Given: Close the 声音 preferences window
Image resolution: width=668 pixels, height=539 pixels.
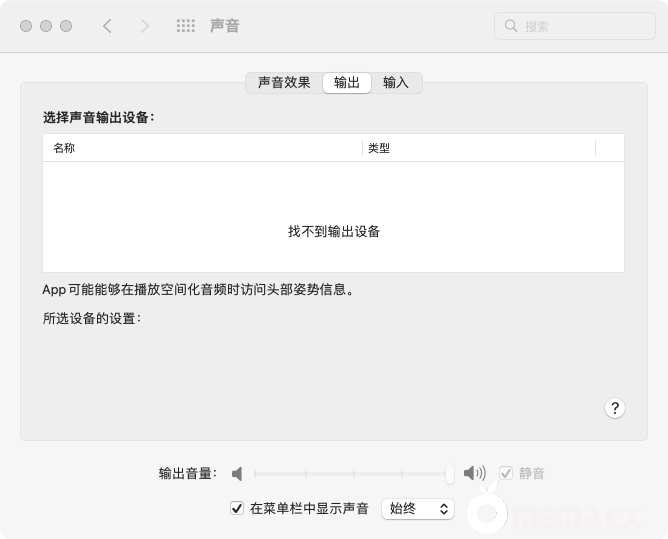Looking at the screenshot, I should tap(26, 26).
